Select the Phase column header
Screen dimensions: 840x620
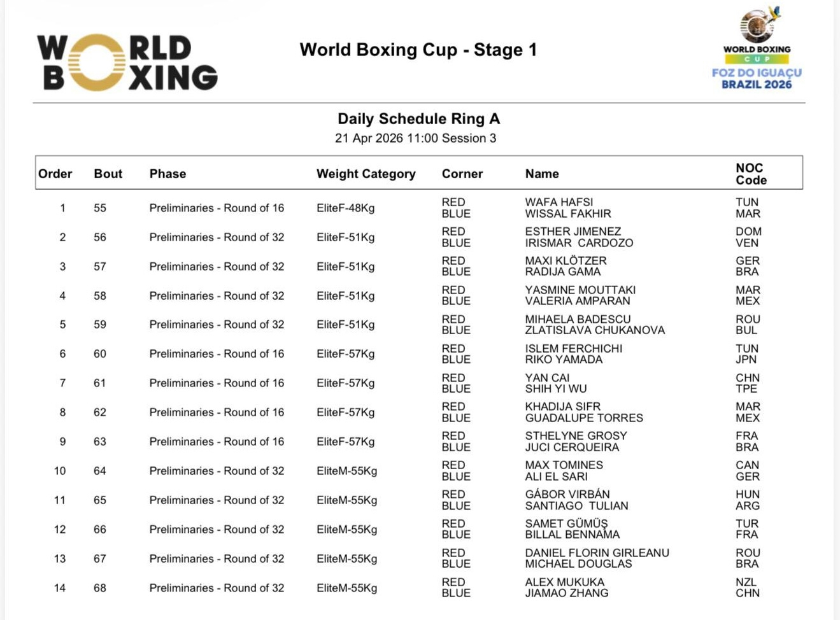[x=167, y=174]
